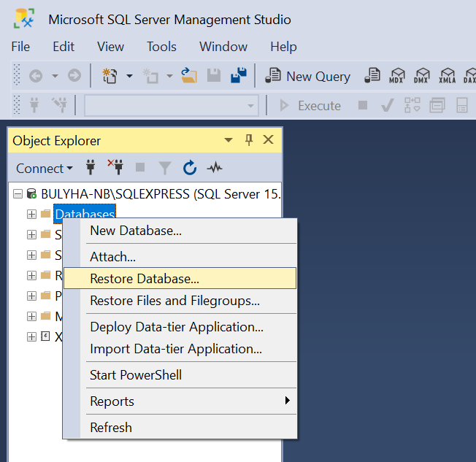Click the Activity Monitor pulse icon
This screenshot has height=462, width=476.
coord(215,167)
